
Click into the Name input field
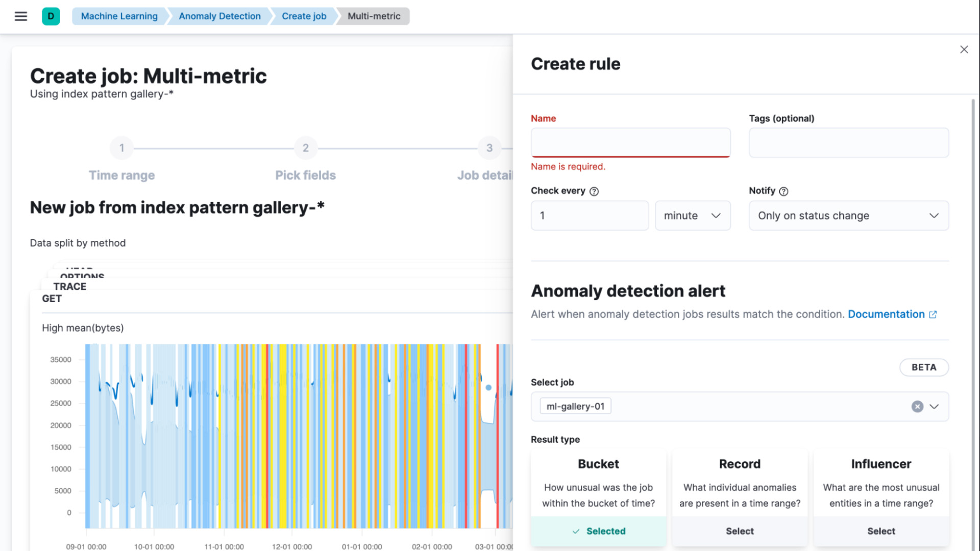(x=630, y=142)
